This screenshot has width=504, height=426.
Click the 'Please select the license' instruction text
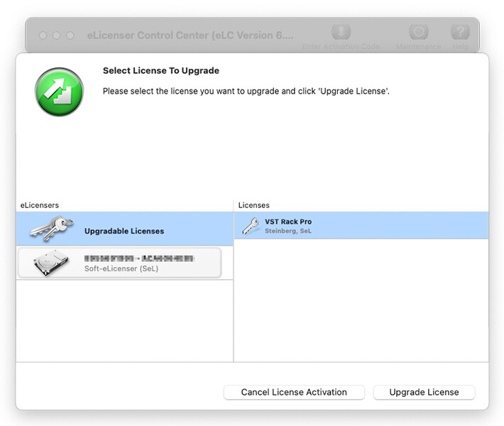(246, 92)
